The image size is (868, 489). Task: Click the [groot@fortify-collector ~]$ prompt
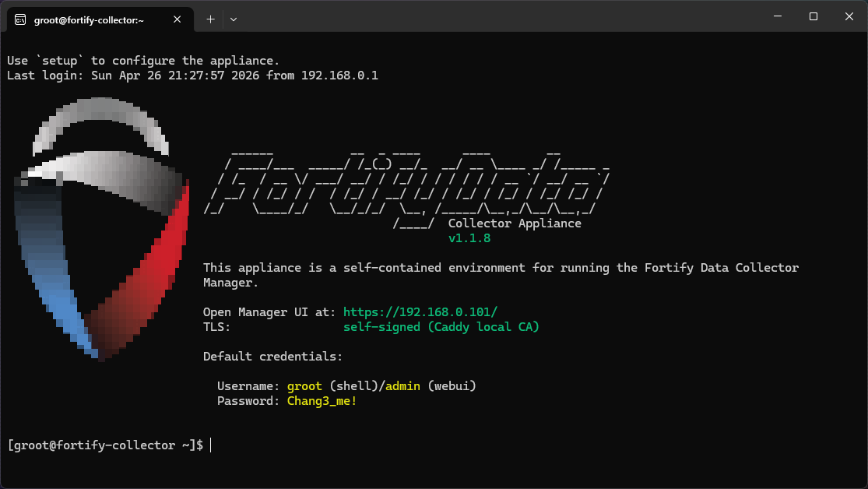pyautogui.click(x=105, y=445)
